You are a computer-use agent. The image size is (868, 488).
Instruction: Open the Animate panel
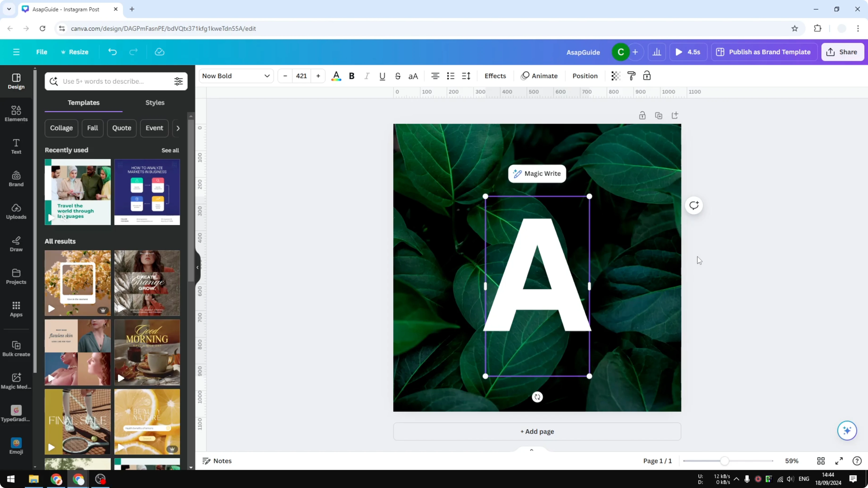click(x=539, y=76)
